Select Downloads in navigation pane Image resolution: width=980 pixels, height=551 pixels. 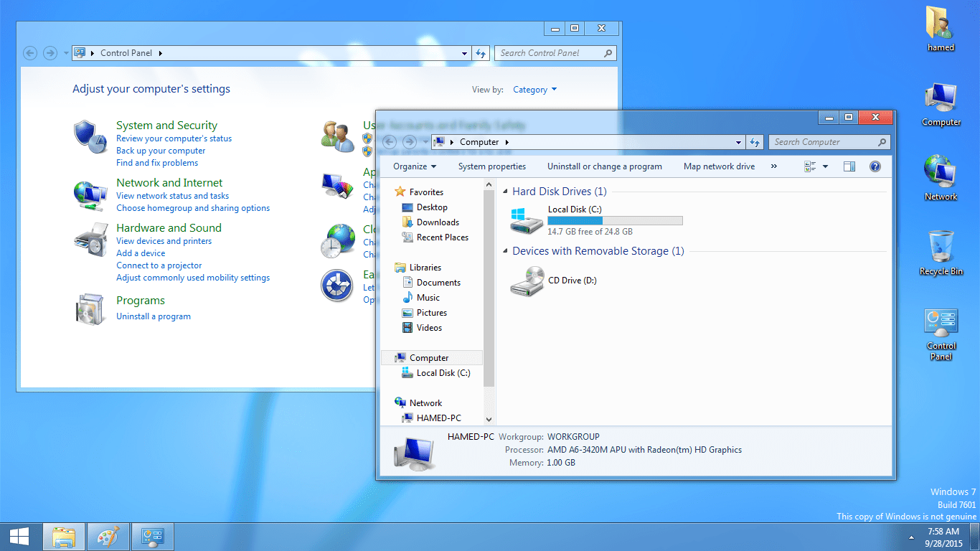(438, 222)
